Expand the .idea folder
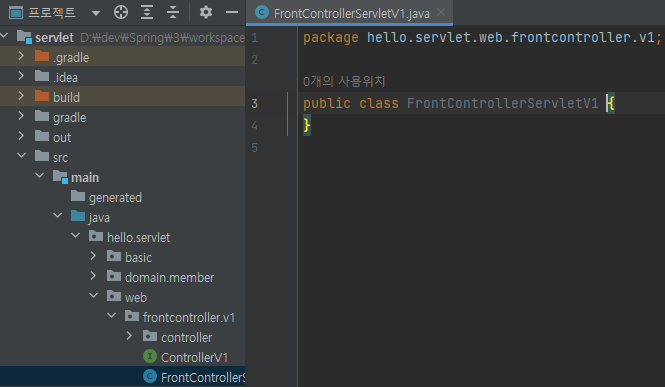Viewport: 665px width, 387px height. click(21, 76)
